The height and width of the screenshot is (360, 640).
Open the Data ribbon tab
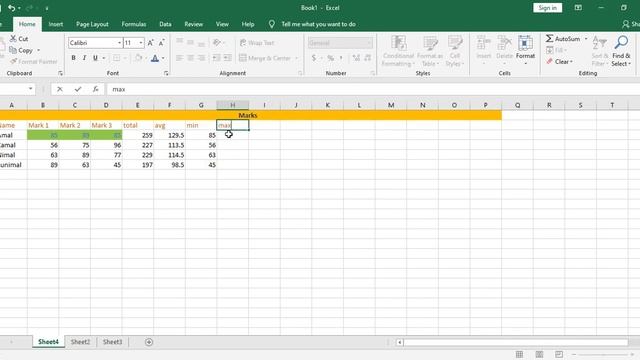[165, 24]
